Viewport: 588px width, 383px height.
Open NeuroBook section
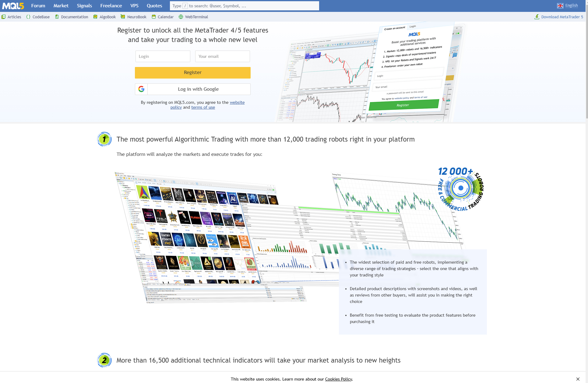[137, 16]
